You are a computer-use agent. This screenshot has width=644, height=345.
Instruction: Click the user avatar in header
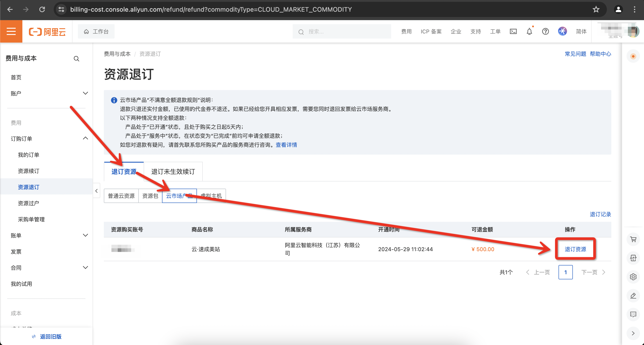click(x=633, y=32)
